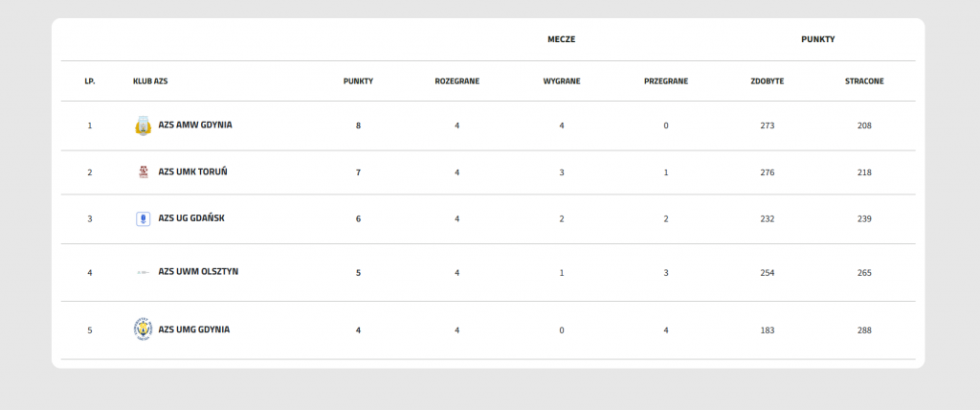Click the ZDOBYTE column header
This screenshot has width=980, height=410.
(768, 81)
